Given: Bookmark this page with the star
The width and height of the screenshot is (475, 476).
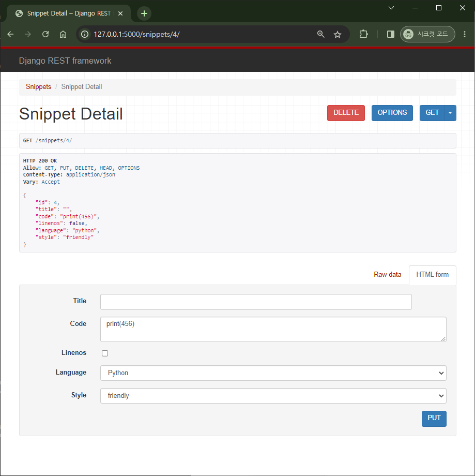Looking at the screenshot, I should click(338, 34).
